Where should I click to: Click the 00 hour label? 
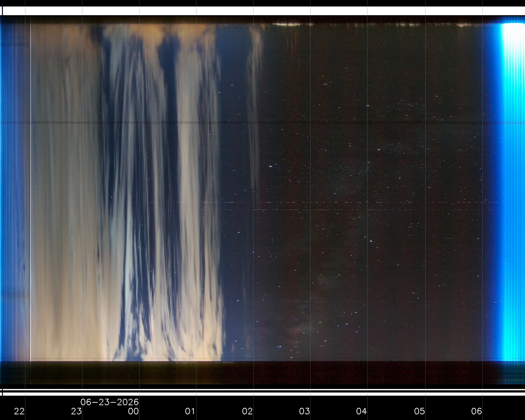[x=133, y=411]
